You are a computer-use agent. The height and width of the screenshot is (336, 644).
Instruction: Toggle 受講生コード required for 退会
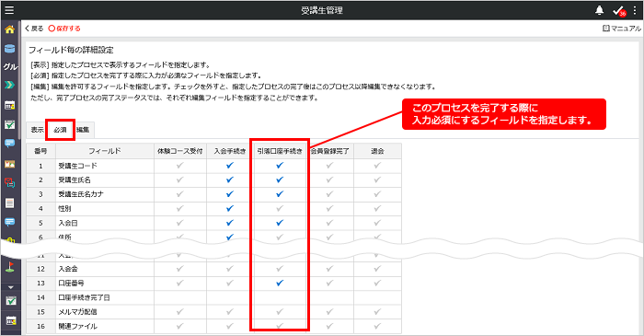[x=377, y=166]
